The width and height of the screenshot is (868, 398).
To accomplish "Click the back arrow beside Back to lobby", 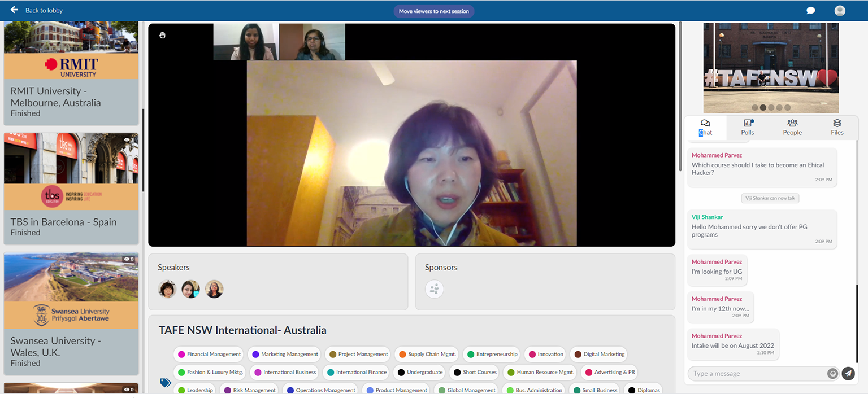I will pyautogui.click(x=14, y=10).
